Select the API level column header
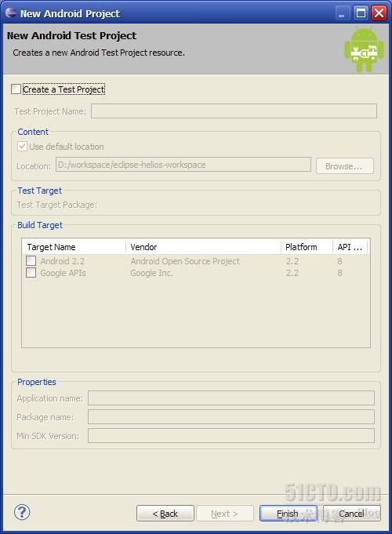This screenshot has width=392, height=534. (350, 247)
